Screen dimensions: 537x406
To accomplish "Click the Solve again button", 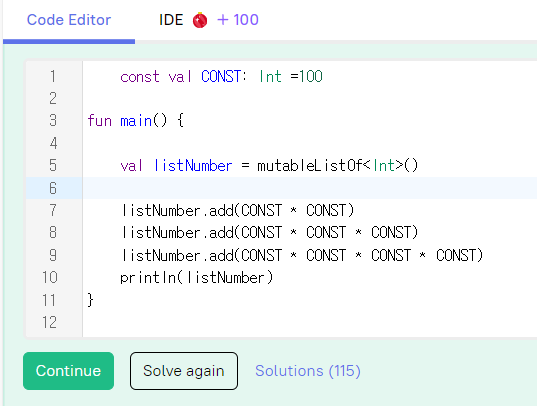I will pyautogui.click(x=184, y=371).
